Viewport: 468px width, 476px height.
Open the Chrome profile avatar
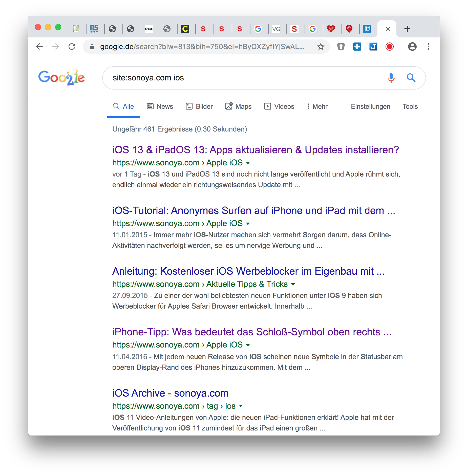[412, 47]
